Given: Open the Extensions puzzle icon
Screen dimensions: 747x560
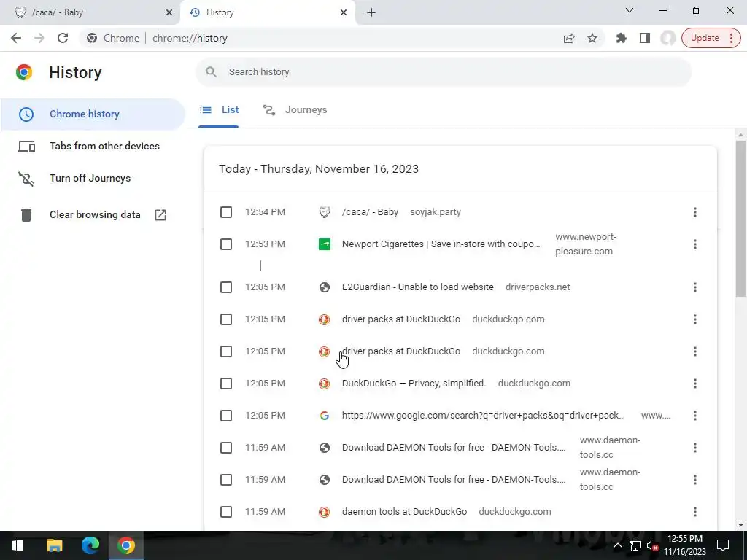Looking at the screenshot, I should pyautogui.click(x=622, y=38).
